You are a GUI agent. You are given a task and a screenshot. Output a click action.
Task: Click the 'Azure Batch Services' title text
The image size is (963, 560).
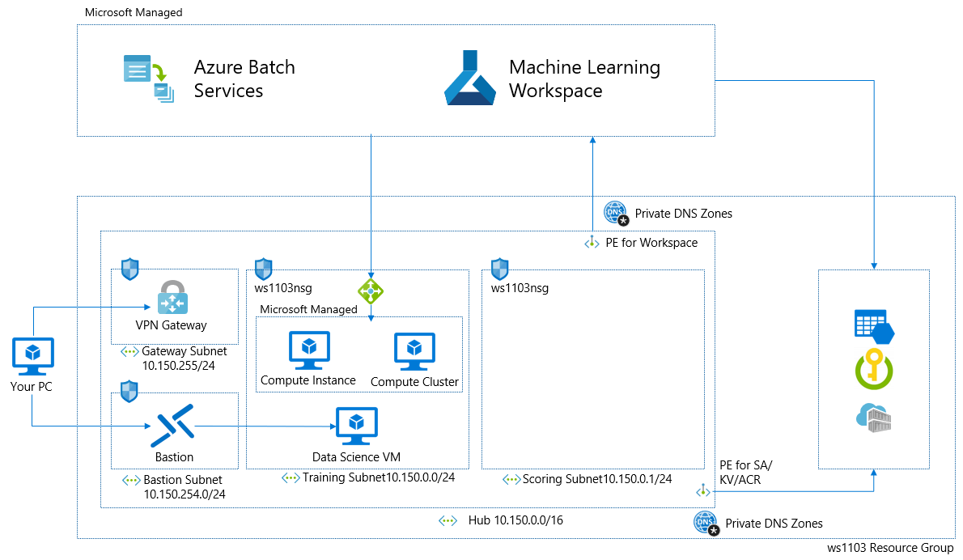tap(244, 78)
